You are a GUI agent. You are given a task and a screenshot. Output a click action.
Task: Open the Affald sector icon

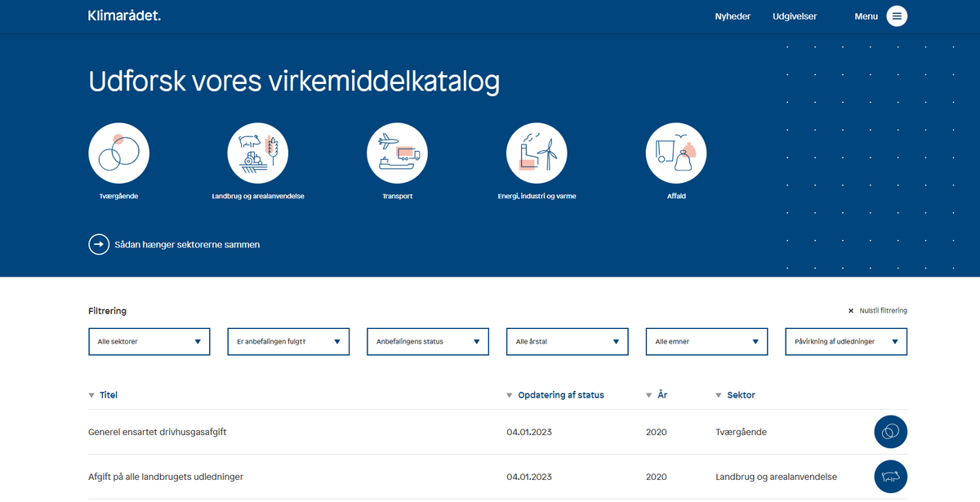click(676, 153)
